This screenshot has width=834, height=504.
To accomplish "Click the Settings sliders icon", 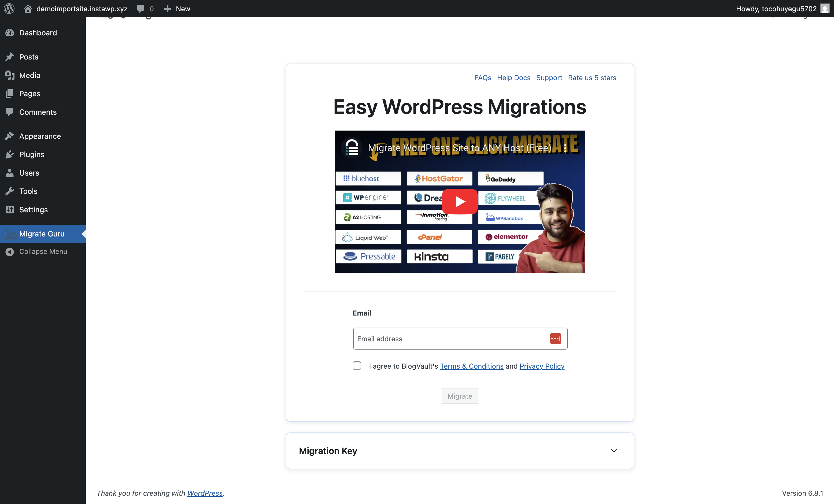I will click(10, 210).
